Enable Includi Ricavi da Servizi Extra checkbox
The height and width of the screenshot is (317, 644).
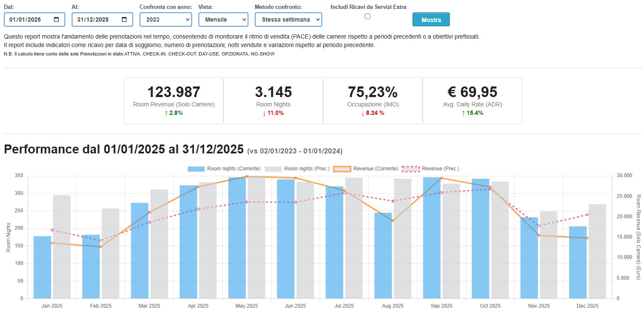368,17
